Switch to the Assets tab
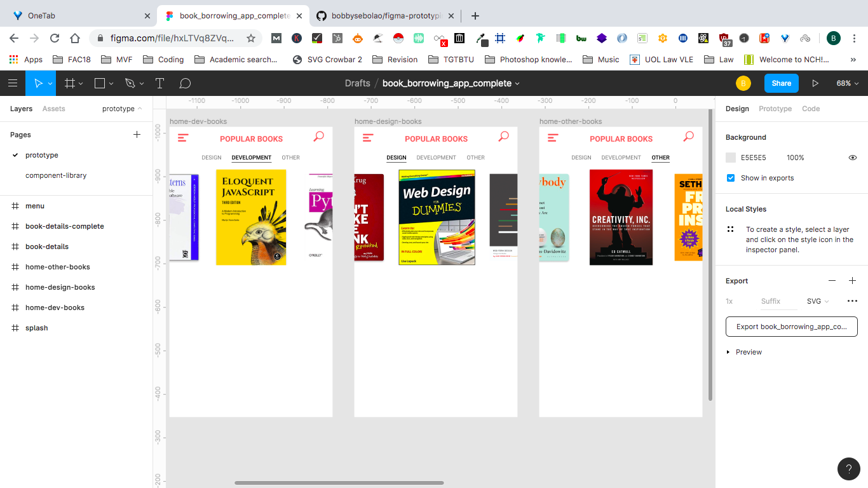 (x=54, y=109)
